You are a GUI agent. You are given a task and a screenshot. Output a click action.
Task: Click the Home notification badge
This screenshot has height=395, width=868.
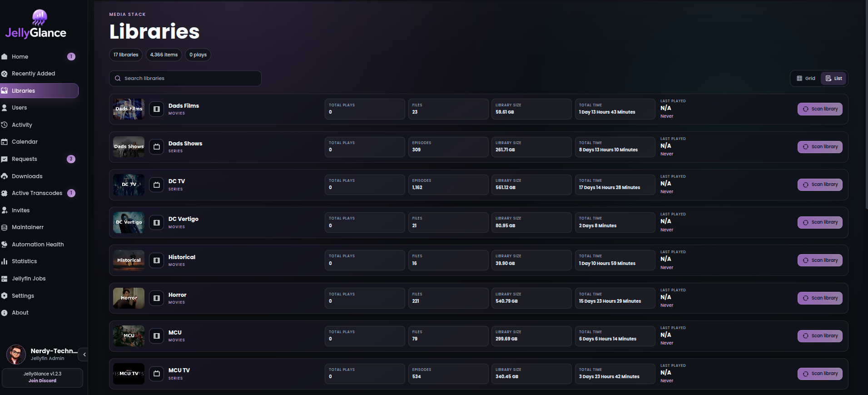(x=71, y=57)
